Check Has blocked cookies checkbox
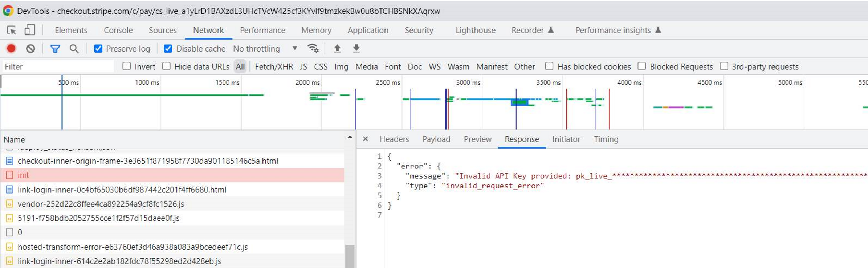The image size is (868, 268). (549, 66)
